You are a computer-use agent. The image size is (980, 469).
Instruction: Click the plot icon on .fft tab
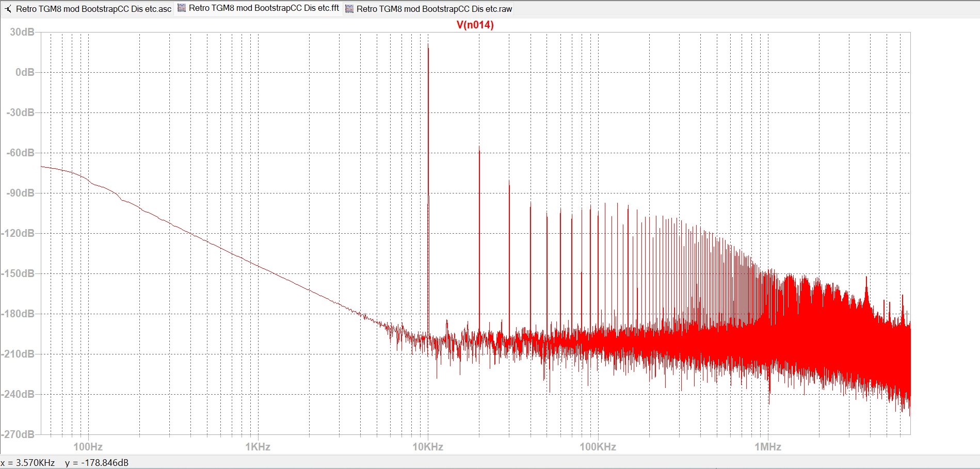point(182,8)
